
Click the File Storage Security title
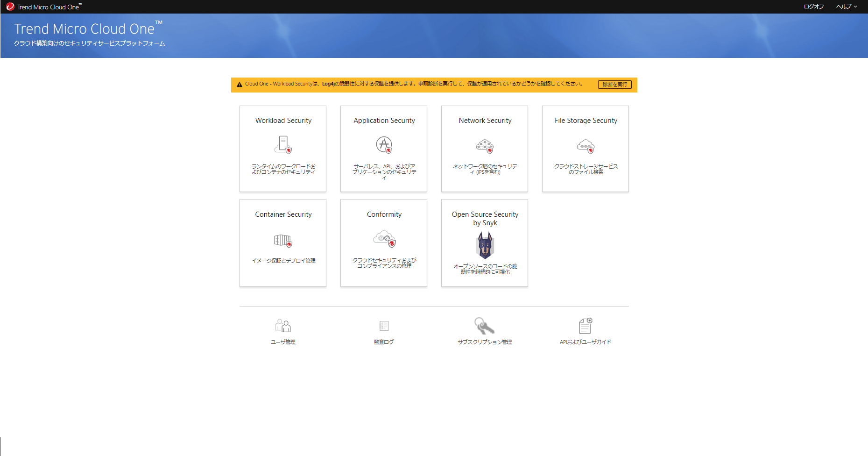click(586, 121)
